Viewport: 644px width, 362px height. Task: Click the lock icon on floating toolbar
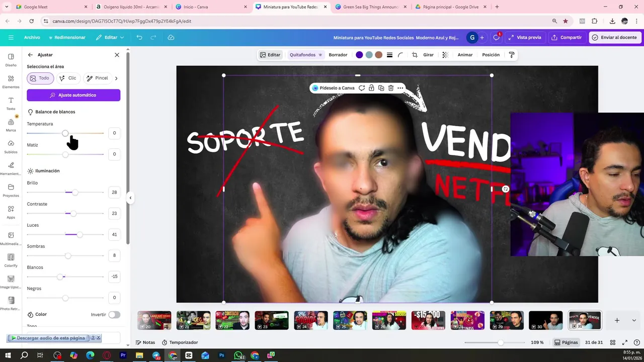pos(371,88)
